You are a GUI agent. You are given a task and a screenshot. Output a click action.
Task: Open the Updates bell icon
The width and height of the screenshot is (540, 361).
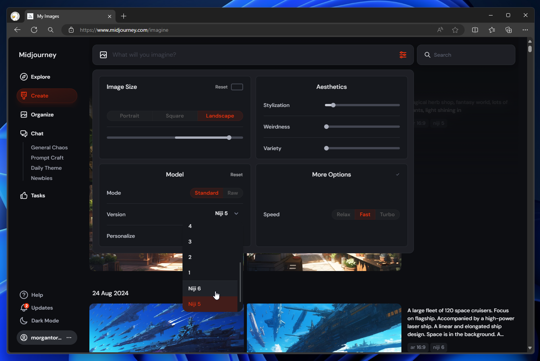[24, 307]
